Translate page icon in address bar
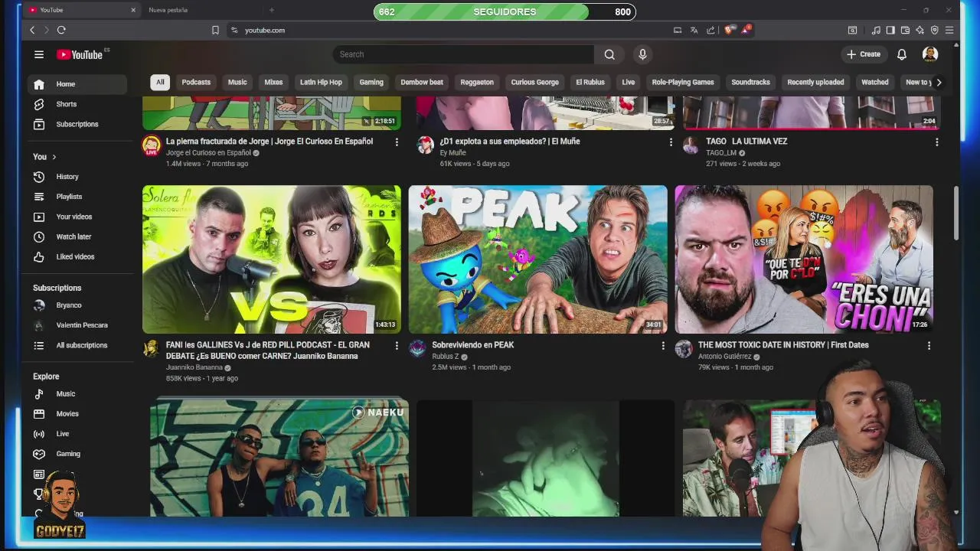 coord(694,30)
